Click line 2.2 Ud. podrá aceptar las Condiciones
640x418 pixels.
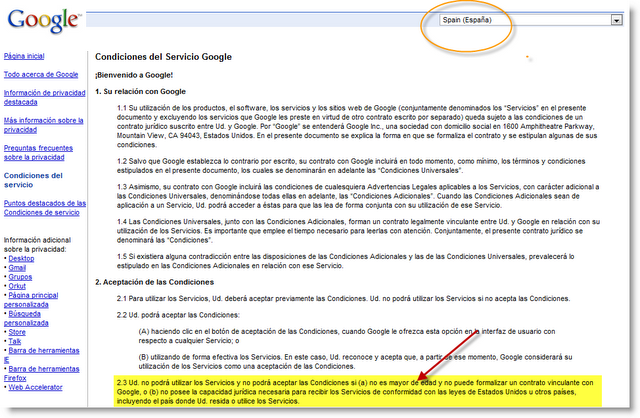[178, 315]
